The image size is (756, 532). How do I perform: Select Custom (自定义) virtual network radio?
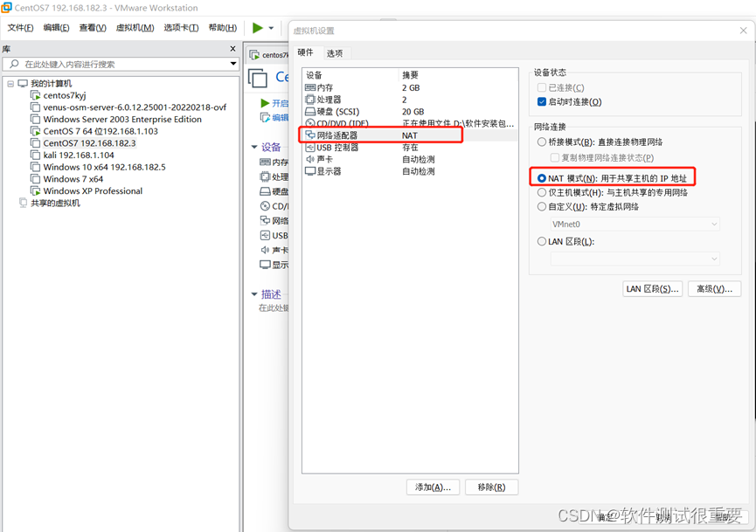tap(542, 206)
